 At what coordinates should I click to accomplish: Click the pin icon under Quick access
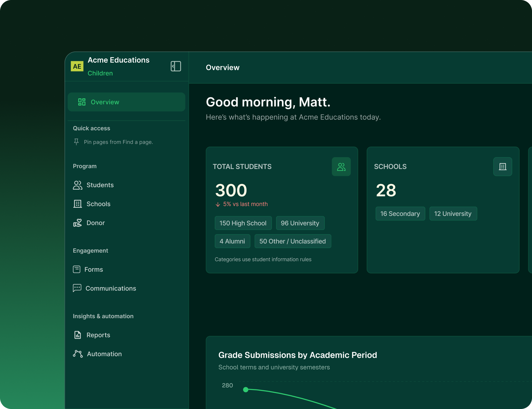click(x=76, y=142)
